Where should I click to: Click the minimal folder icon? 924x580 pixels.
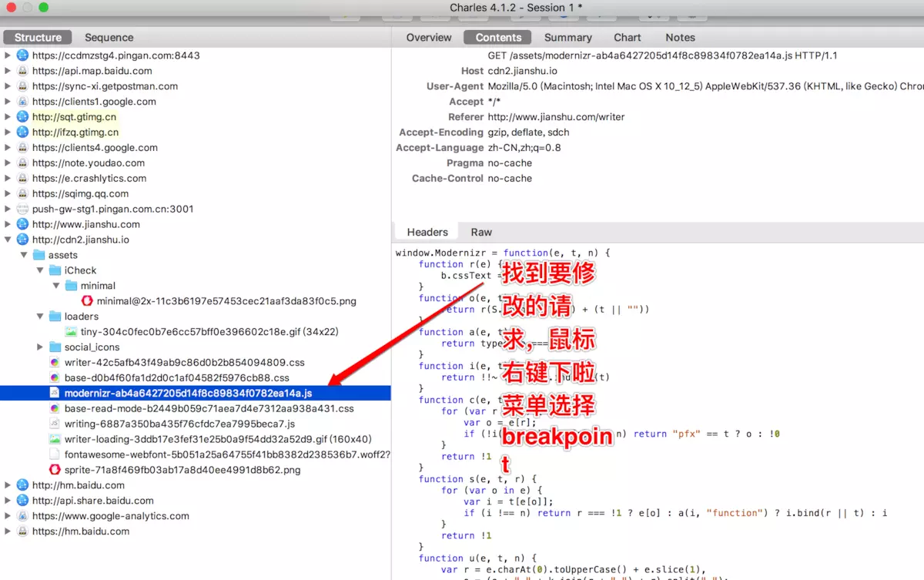click(x=71, y=286)
